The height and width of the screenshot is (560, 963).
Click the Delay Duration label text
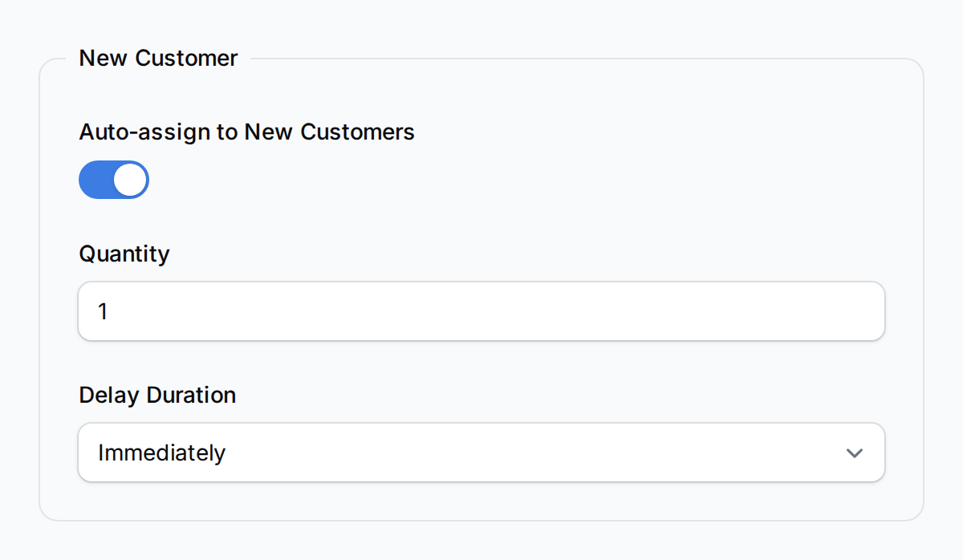[156, 395]
